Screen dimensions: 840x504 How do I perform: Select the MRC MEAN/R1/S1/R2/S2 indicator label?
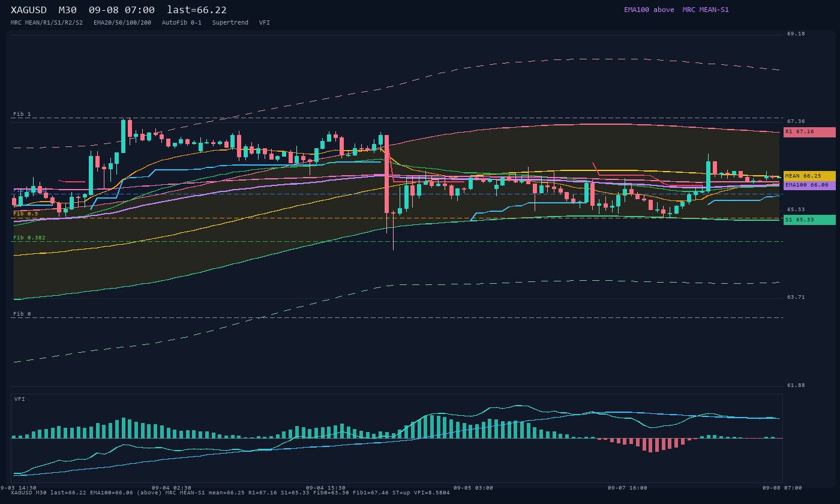(x=47, y=23)
